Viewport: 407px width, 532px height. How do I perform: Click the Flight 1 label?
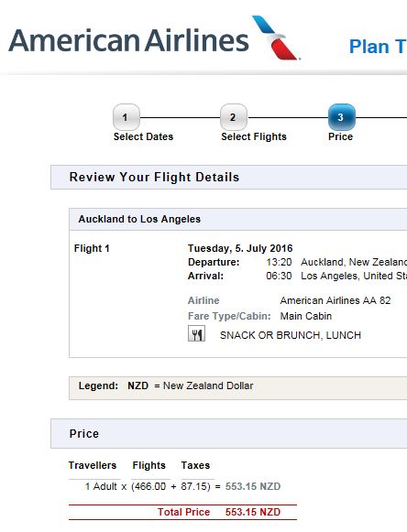pos(92,248)
